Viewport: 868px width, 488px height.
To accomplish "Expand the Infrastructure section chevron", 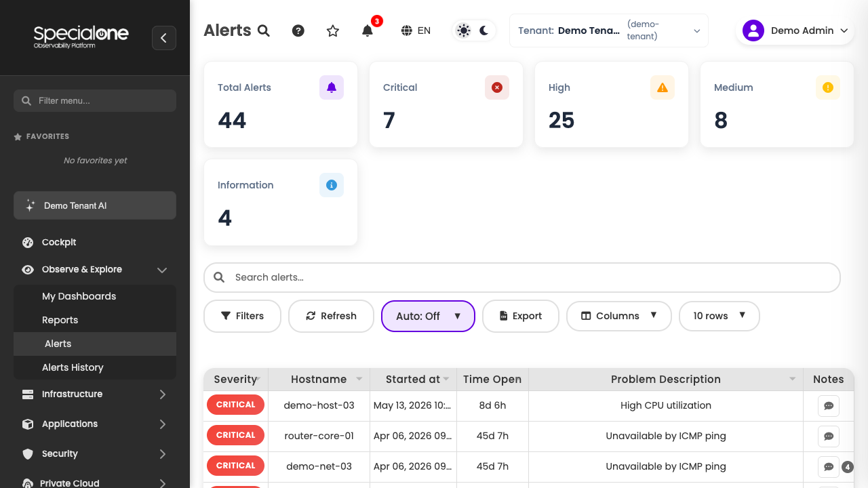I will point(162,394).
